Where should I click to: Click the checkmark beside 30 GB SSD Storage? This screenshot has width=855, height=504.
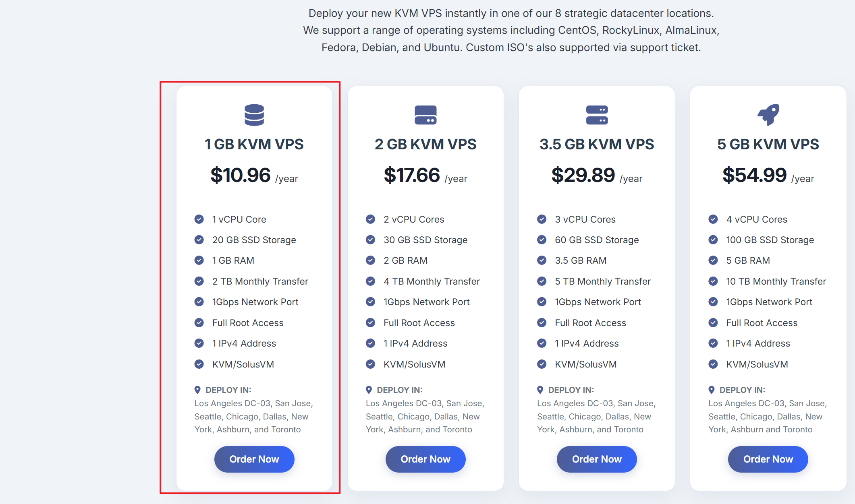click(370, 240)
